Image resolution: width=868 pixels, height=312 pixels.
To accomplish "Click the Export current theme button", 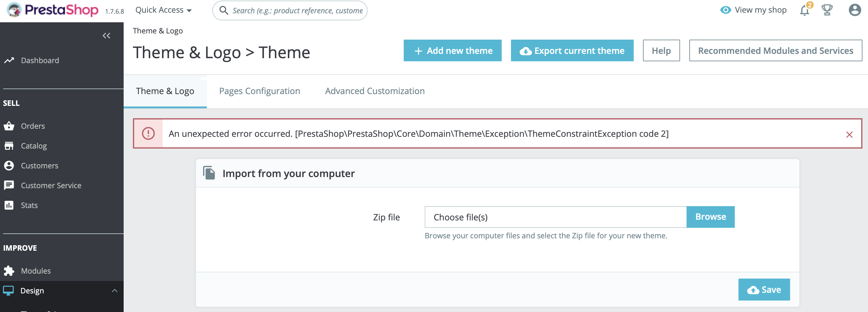I will click(572, 50).
